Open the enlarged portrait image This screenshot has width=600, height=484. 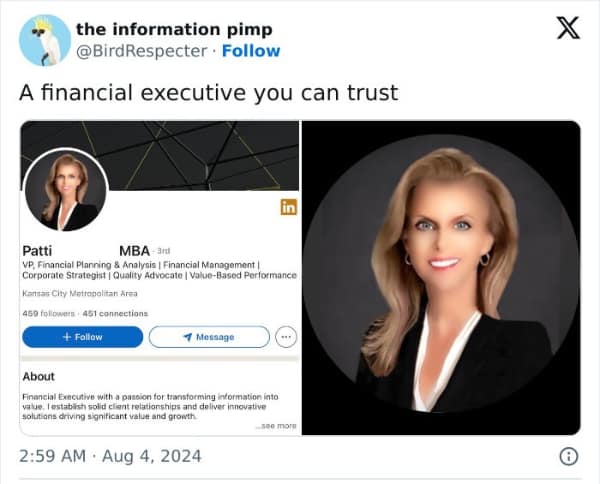pyautogui.click(x=441, y=278)
